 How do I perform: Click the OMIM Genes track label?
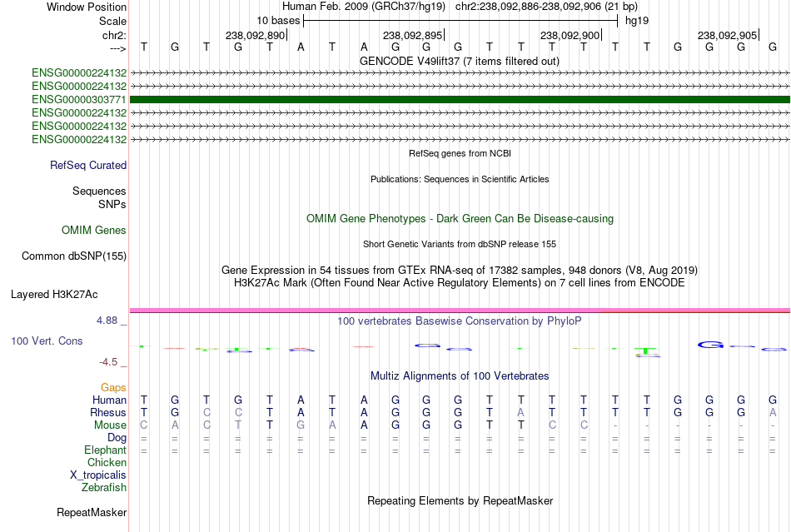click(x=94, y=231)
